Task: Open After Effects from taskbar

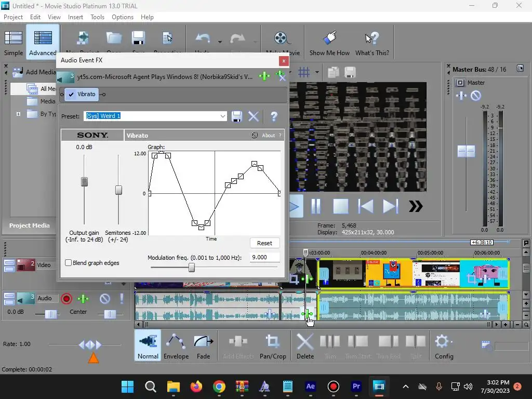Action: [311, 387]
